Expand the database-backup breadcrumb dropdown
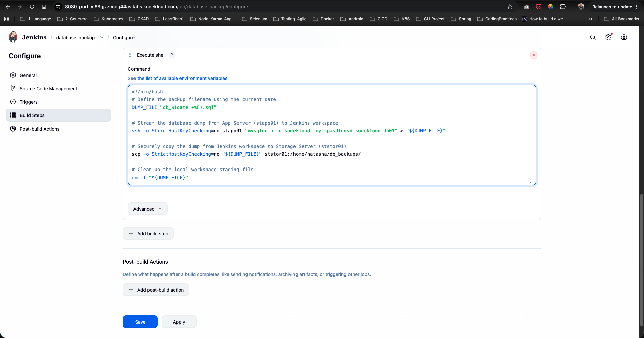The image size is (644, 338). [102, 37]
